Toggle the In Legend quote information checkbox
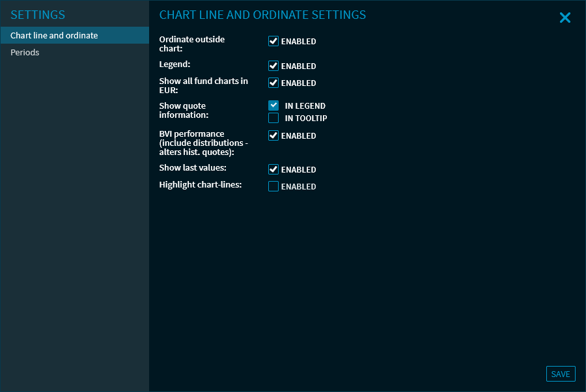Screen dimensions: 586x392 273,105
